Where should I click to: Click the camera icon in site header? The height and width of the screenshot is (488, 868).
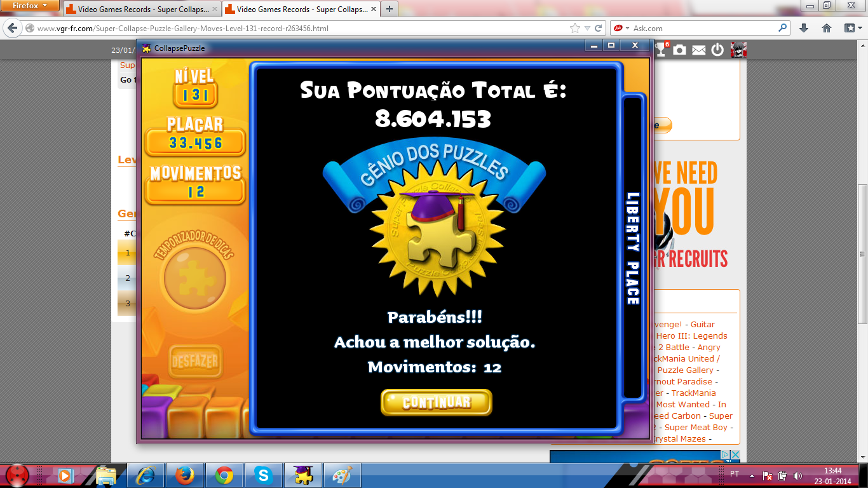click(679, 50)
